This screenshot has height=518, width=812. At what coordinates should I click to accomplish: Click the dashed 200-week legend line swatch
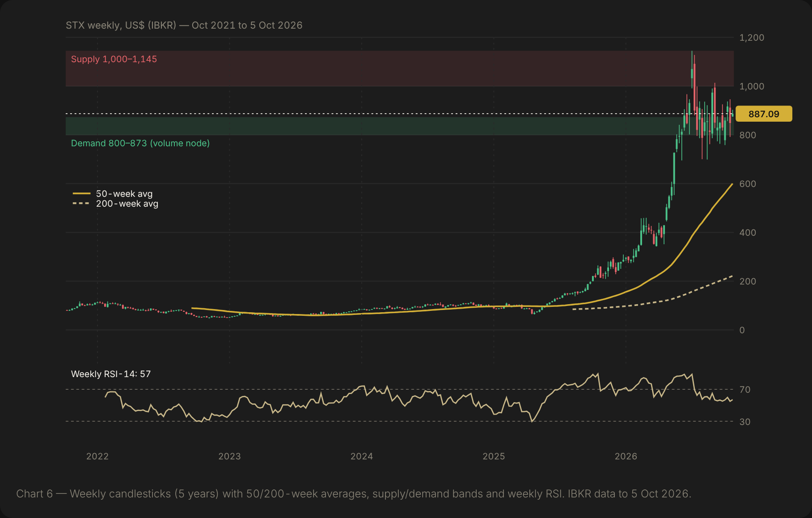point(81,204)
